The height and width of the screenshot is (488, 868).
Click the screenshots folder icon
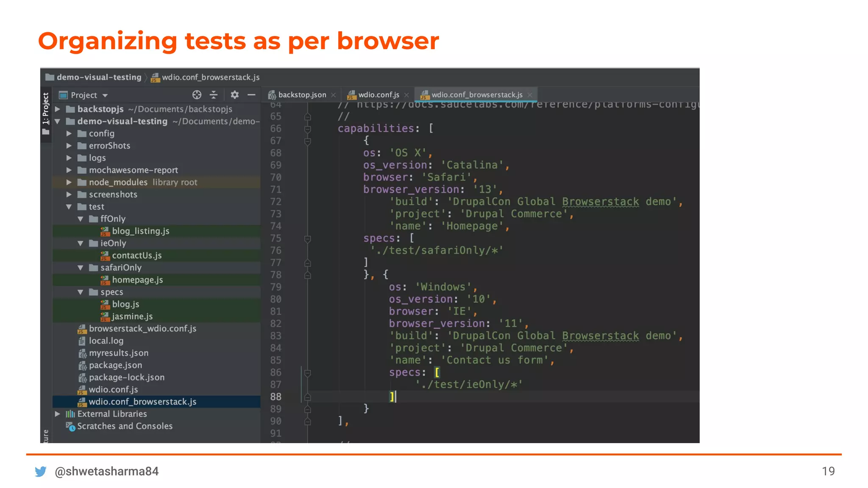[x=82, y=195]
